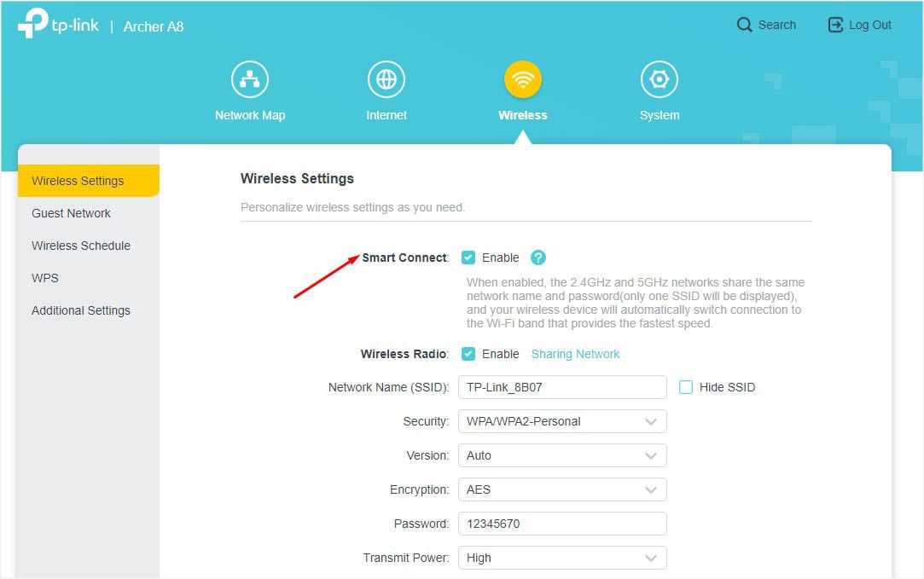
Task: Uncheck the Wireless Radio Enable checkbox
Action: click(x=468, y=354)
